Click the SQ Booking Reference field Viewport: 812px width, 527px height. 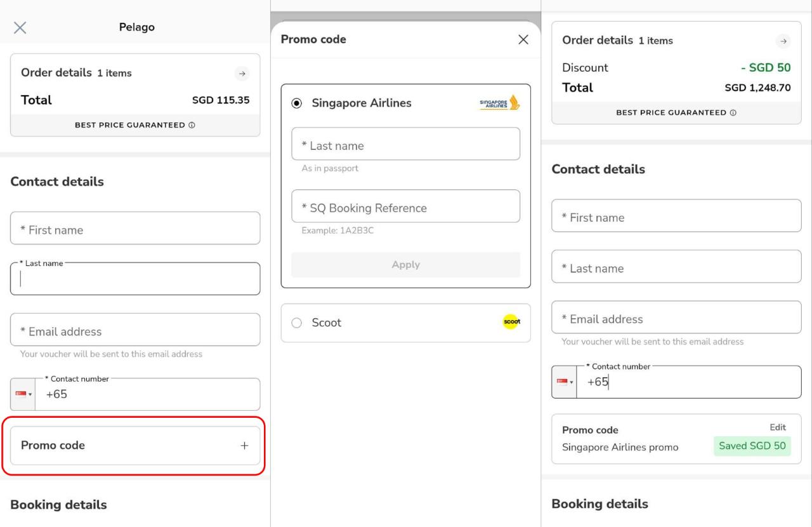click(x=405, y=207)
